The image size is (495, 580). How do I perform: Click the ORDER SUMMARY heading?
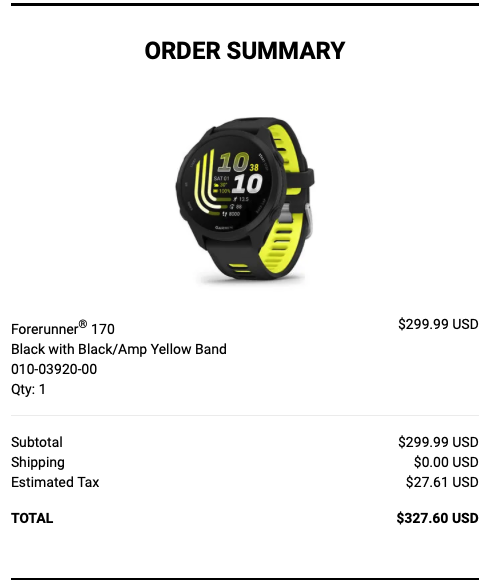coord(245,51)
